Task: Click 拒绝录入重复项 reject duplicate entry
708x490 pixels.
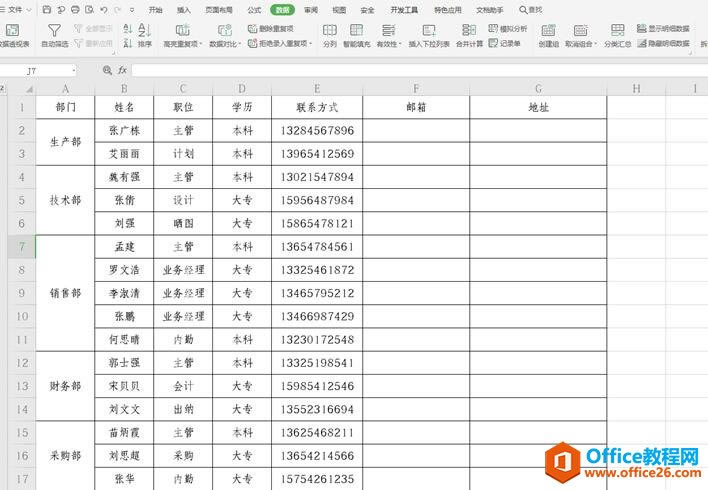Action: pos(280,43)
